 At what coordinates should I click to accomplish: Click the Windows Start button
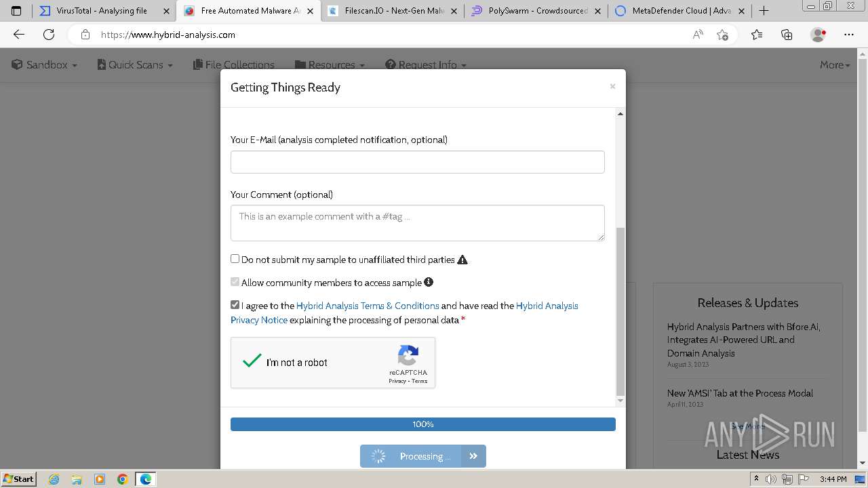click(x=19, y=479)
